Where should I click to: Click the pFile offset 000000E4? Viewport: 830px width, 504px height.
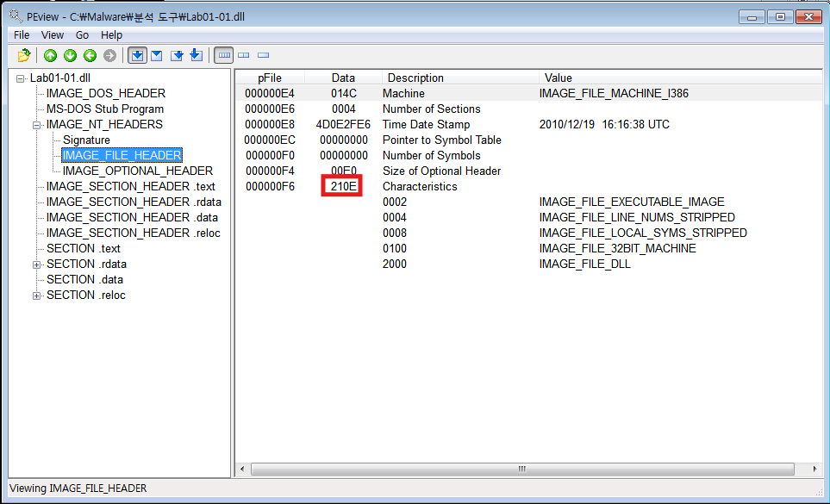pyautogui.click(x=270, y=94)
